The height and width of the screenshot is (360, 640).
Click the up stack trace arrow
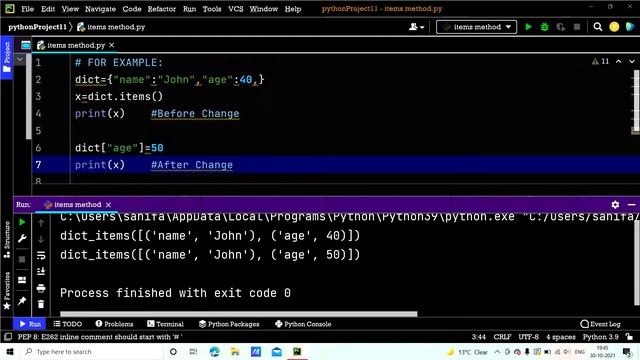point(41,222)
